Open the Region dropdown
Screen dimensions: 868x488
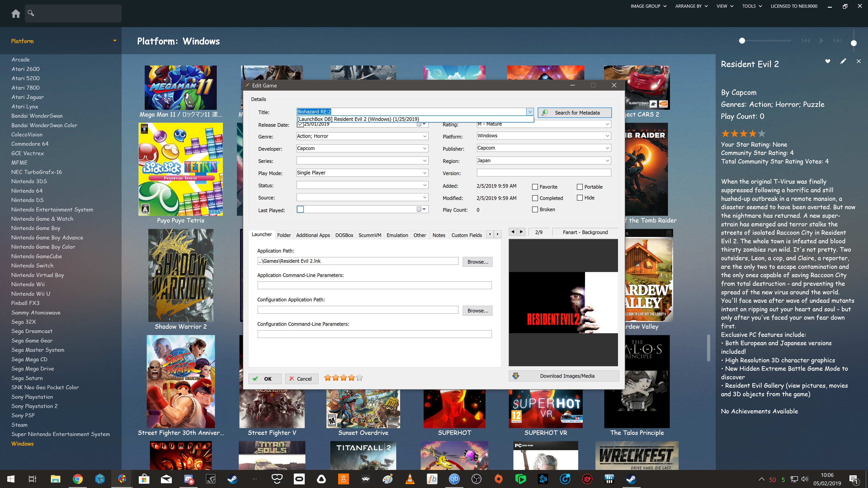607,161
